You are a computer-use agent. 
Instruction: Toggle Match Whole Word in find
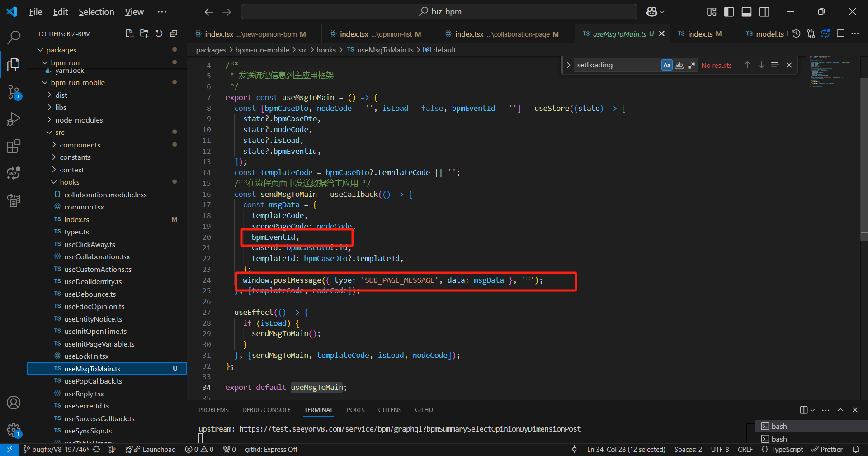pyautogui.click(x=679, y=65)
